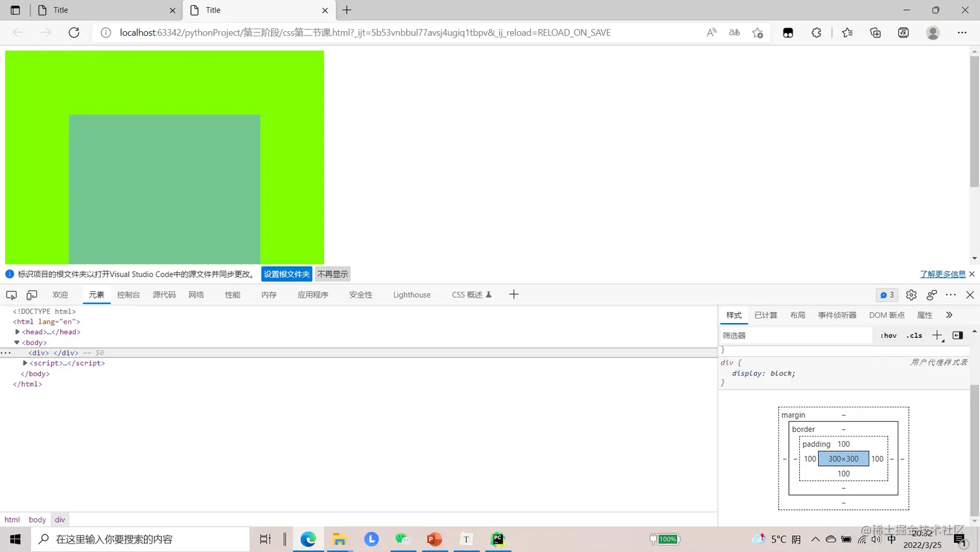Activate the inspect element picker tool
The height and width of the screenshot is (552, 980).
[11, 294]
